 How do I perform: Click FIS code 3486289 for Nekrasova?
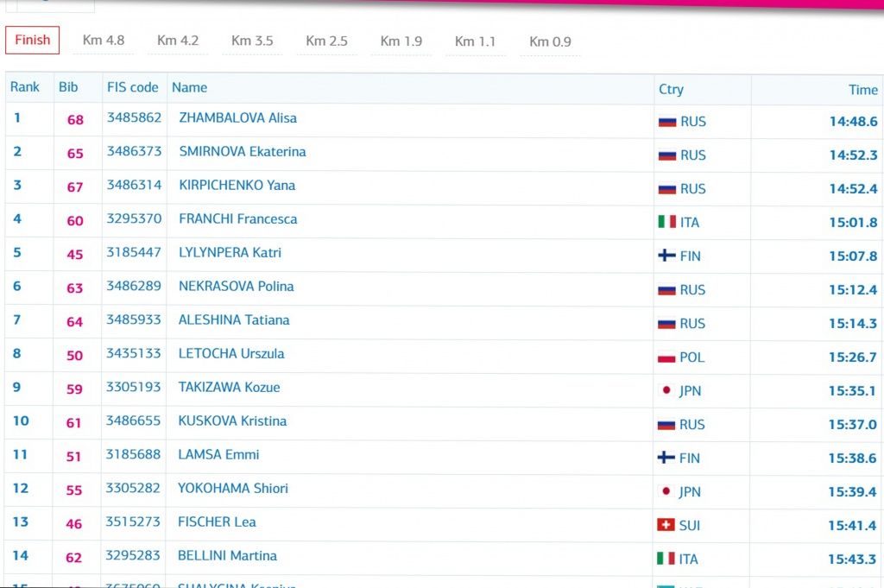pos(134,286)
